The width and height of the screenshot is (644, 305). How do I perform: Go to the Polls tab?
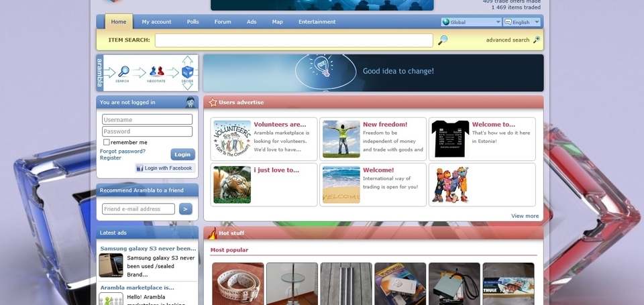coord(193,21)
